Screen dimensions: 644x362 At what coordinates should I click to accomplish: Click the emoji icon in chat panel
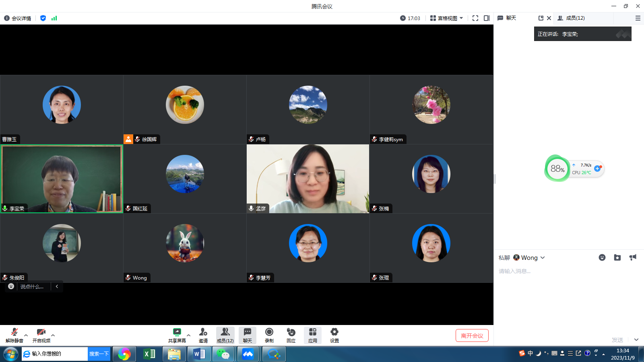point(602,257)
